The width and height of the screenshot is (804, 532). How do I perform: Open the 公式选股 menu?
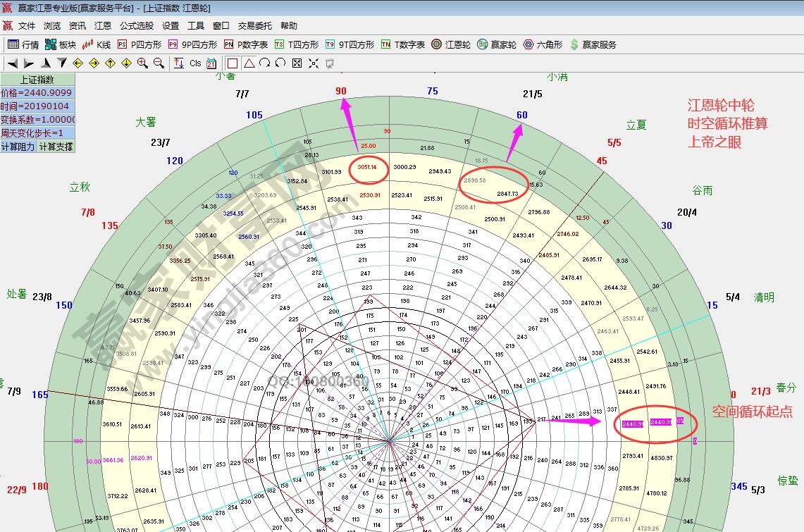coord(136,26)
